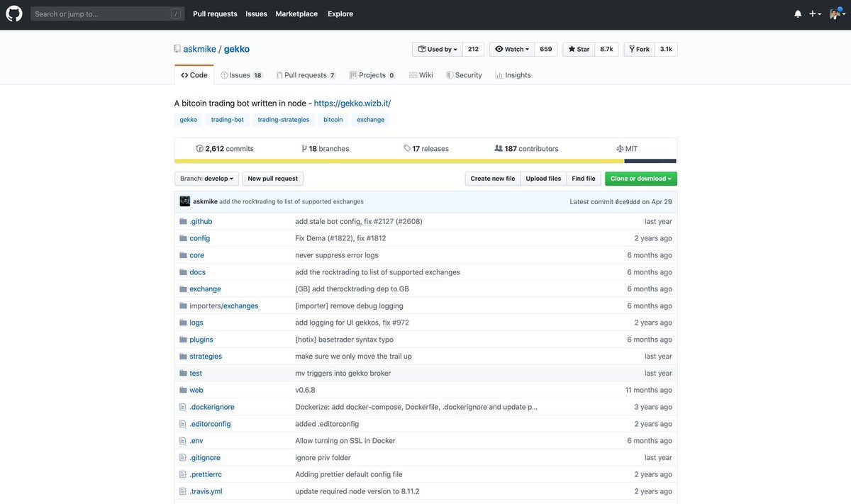
Task: Click New pull request button
Action: point(273,179)
